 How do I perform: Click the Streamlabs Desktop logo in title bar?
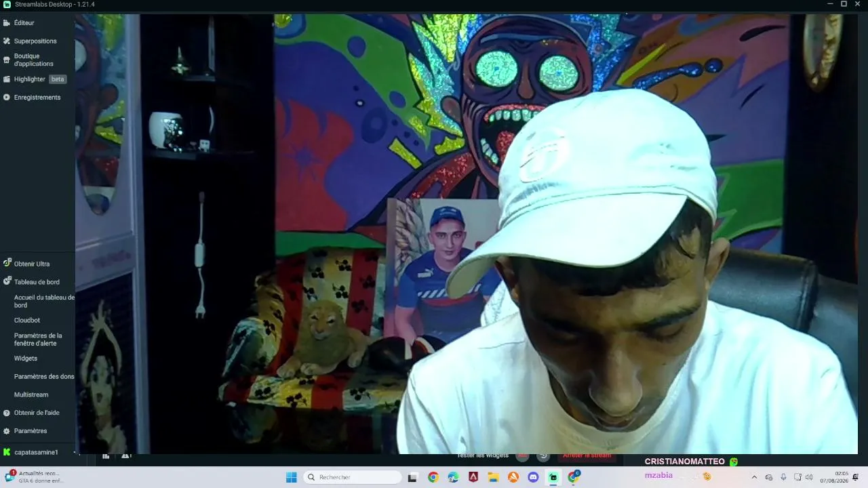click(x=7, y=4)
